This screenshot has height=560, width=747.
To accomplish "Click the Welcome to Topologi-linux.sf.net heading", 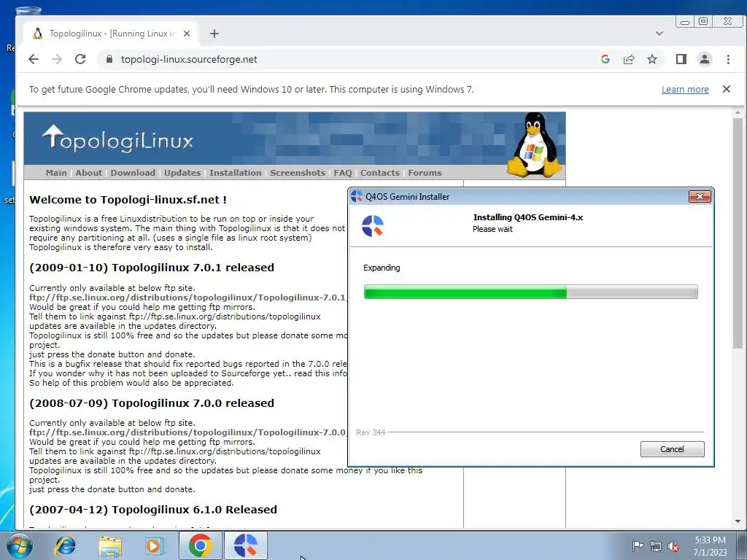I will coord(128,200).
